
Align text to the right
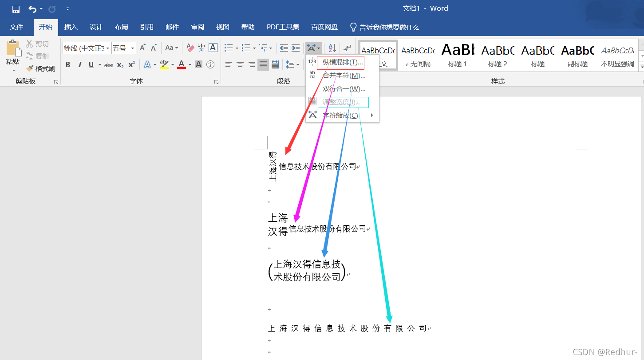point(252,65)
